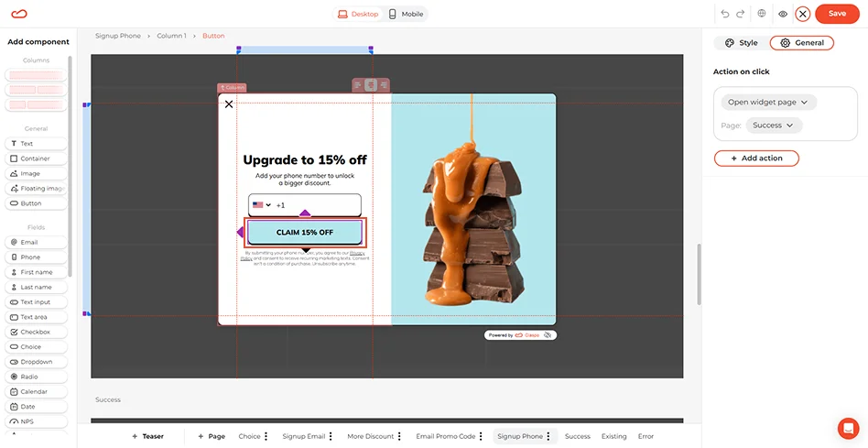Click the undo arrow icon

click(725, 14)
